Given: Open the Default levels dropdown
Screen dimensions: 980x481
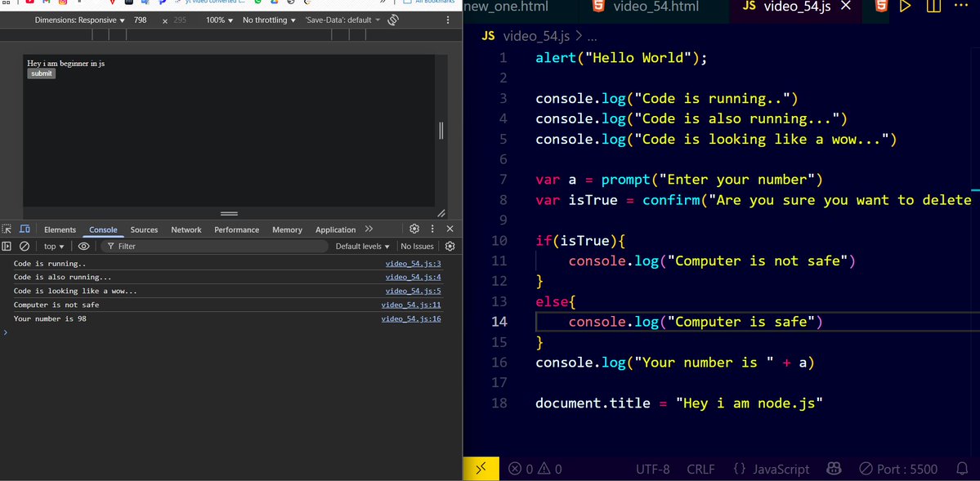Looking at the screenshot, I should (x=363, y=246).
